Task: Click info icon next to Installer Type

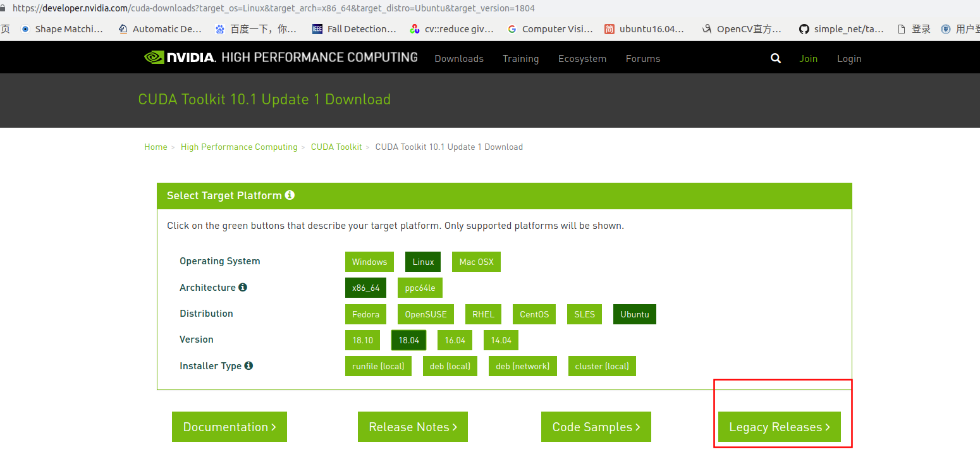Action: click(x=248, y=365)
